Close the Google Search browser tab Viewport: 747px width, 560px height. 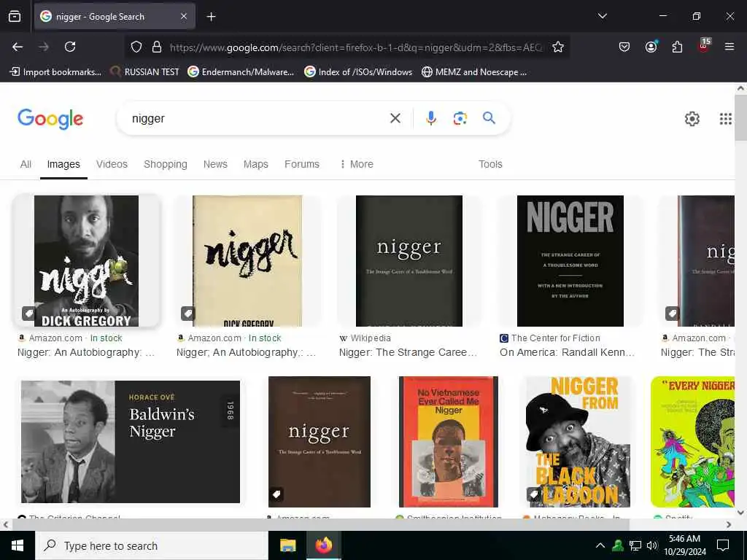point(184,17)
